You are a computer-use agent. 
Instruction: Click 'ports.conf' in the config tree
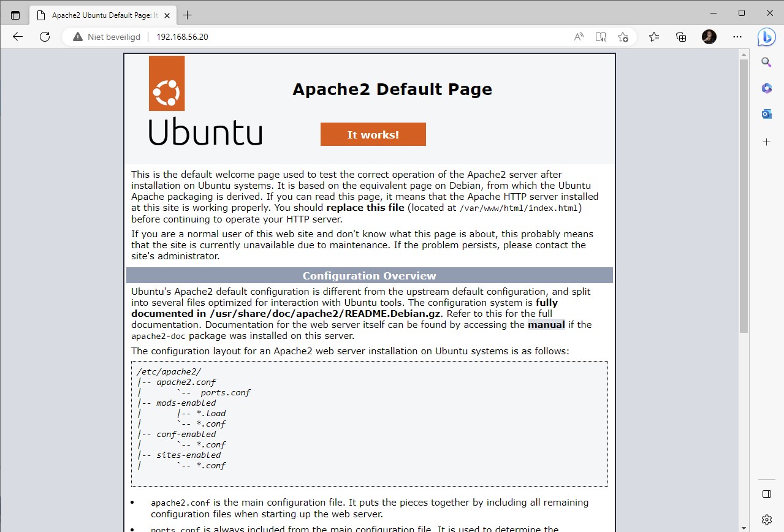click(226, 392)
